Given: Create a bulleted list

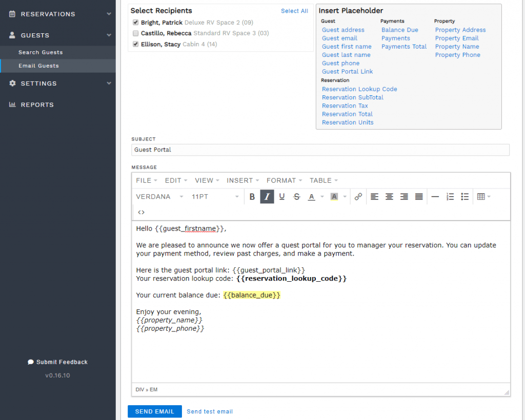Looking at the screenshot, I should point(465,196).
